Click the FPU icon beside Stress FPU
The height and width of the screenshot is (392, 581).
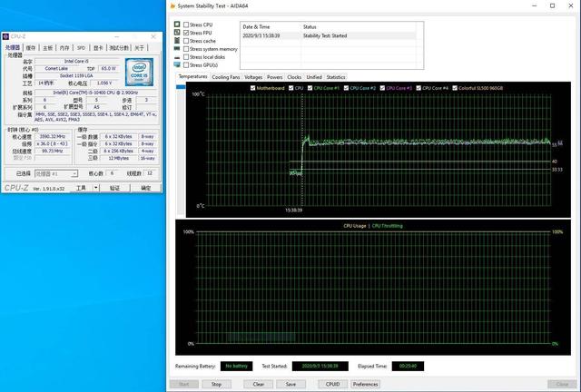tap(177, 33)
